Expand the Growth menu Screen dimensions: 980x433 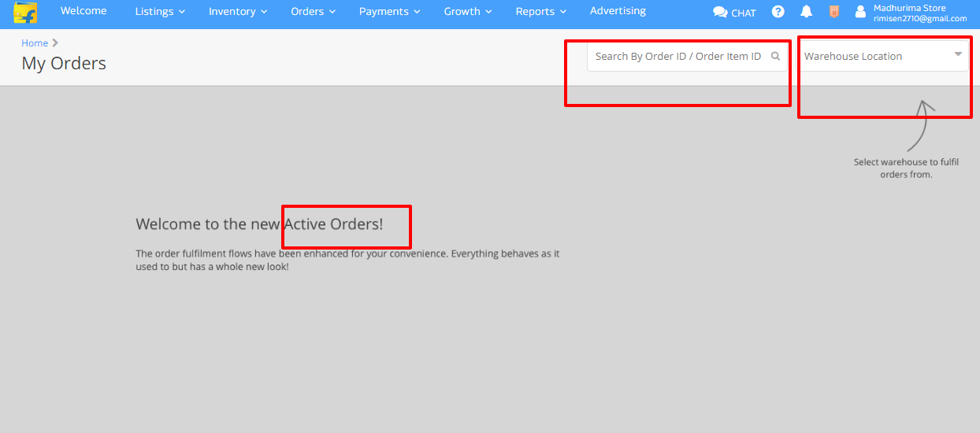(468, 12)
